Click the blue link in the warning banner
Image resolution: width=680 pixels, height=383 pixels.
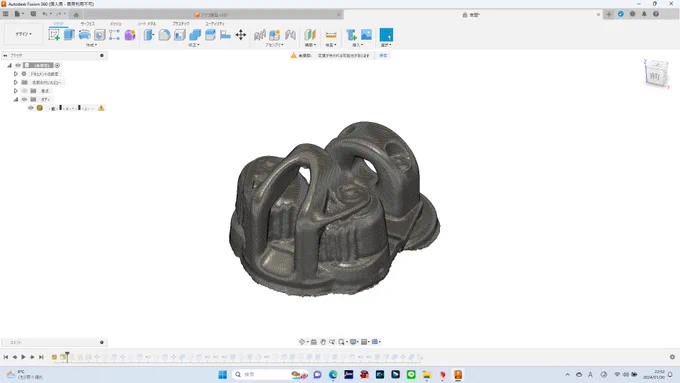(383, 56)
